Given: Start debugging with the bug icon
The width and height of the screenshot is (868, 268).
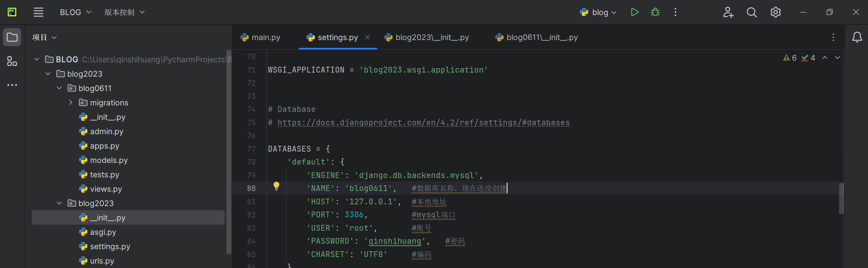Looking at the screenshot, I should point(655,12).
